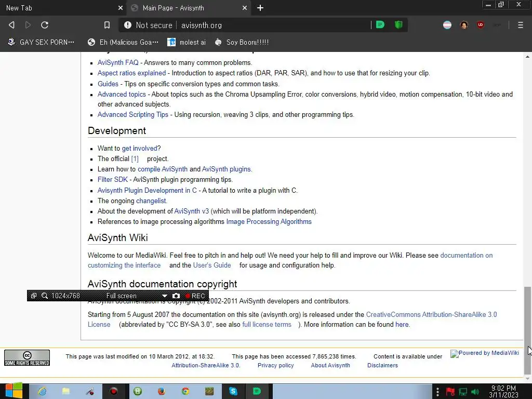Open the Filter SDK link
Screen dimensions: 532x399
(x=113, y=179)
